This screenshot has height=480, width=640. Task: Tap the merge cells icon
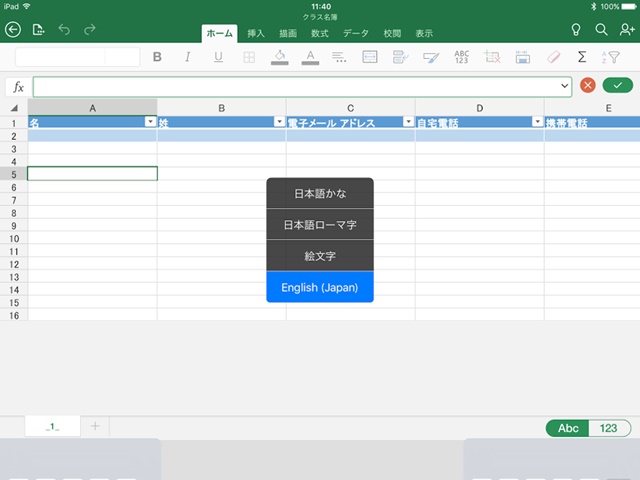pos(370,57)
